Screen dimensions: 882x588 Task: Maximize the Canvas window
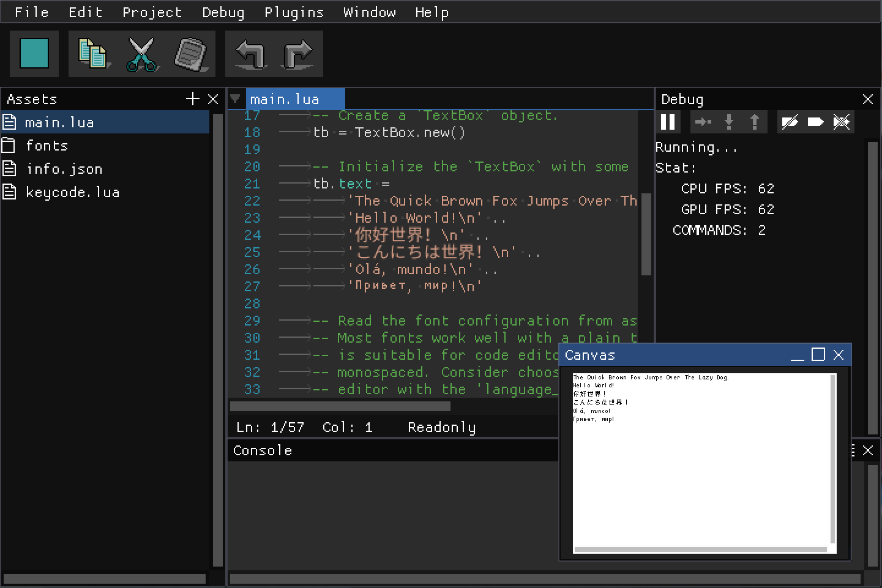click(818, 355)
